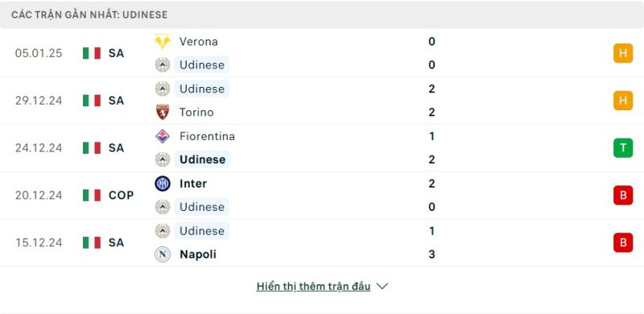Click the orange H badge for Verona match

tap(623, 53)
